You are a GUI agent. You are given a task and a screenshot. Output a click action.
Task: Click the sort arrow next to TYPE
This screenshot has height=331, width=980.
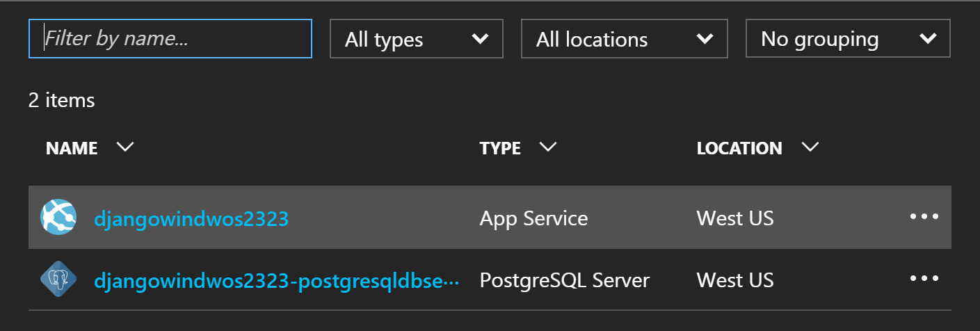(x=548, y=147)
